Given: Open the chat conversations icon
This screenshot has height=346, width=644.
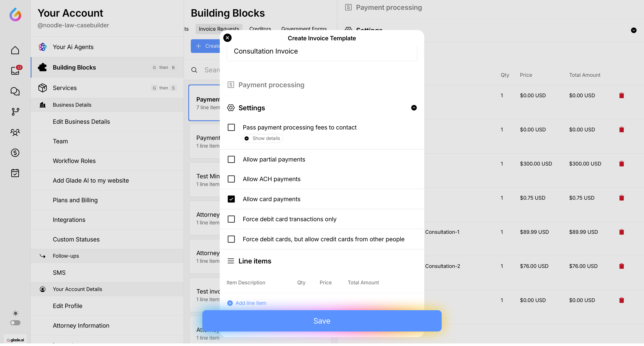Looking at the screenshot, I should (15, 91).
